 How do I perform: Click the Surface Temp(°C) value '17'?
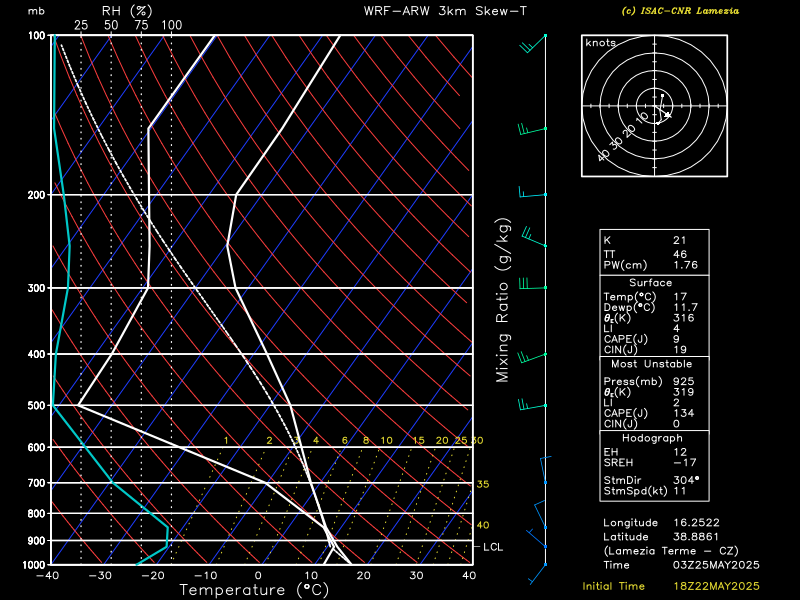(x=680, y=296)
